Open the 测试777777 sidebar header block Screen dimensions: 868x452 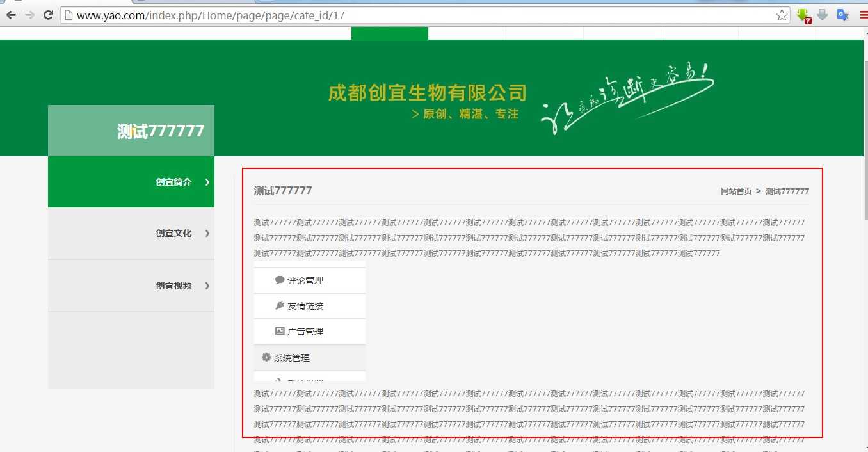pos(131,131)
